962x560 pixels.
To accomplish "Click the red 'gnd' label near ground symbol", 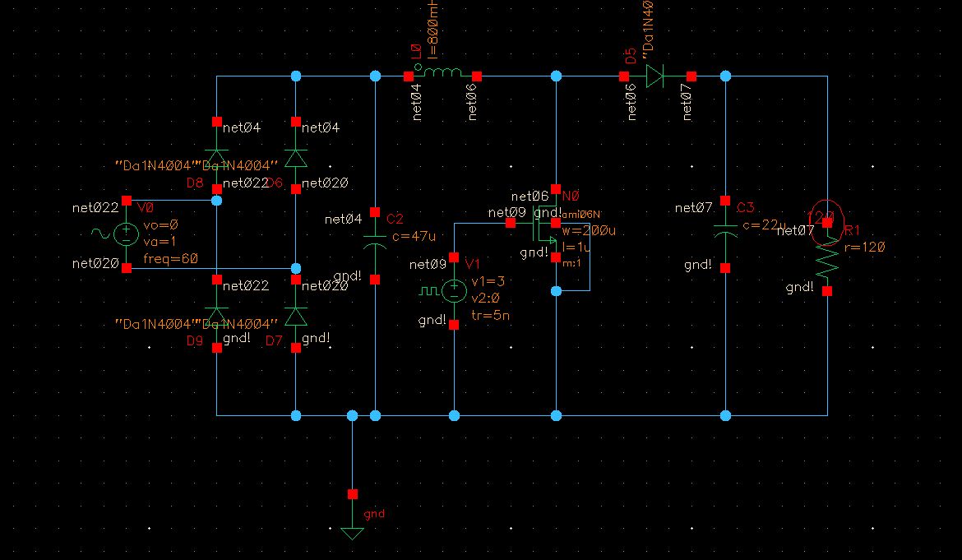I will (x=374, y=514).
